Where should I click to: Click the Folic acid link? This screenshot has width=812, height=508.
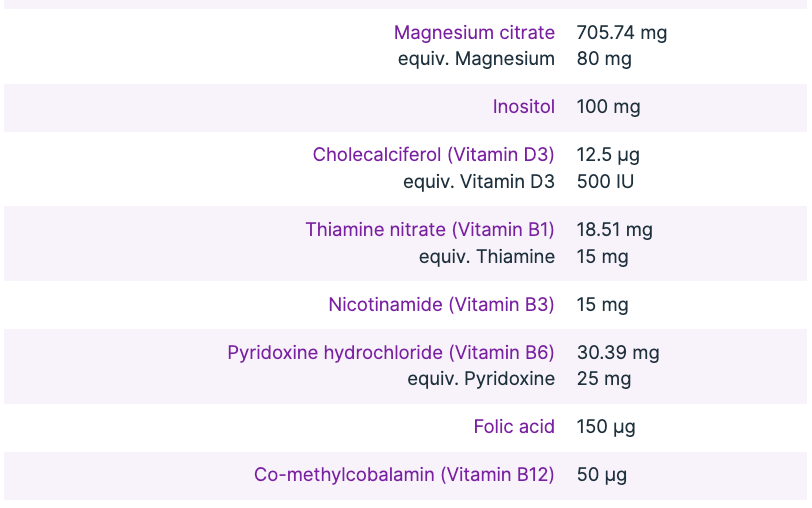[514, 427]
